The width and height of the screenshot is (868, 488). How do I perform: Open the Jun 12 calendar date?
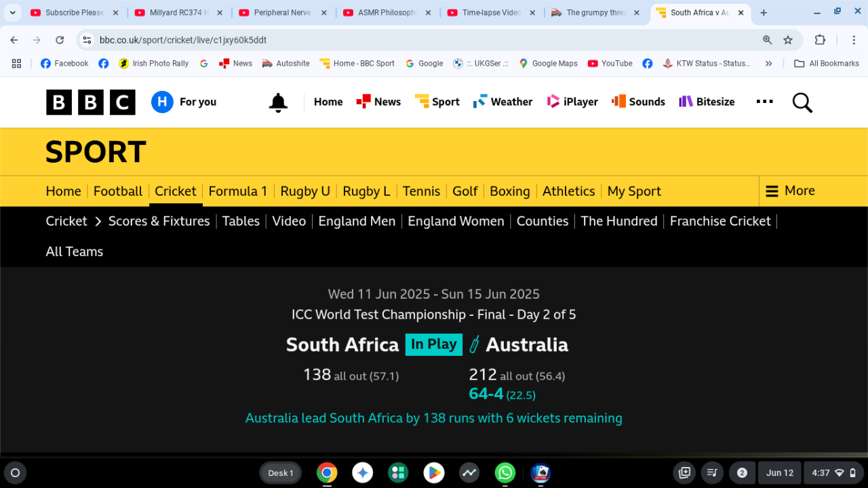(x=779, y=472)
